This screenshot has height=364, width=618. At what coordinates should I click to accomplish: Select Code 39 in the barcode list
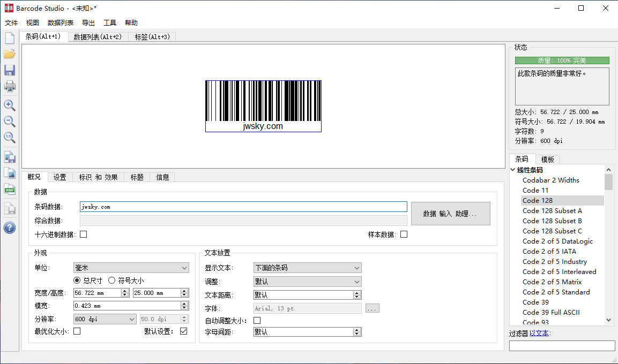pos(535,302)
